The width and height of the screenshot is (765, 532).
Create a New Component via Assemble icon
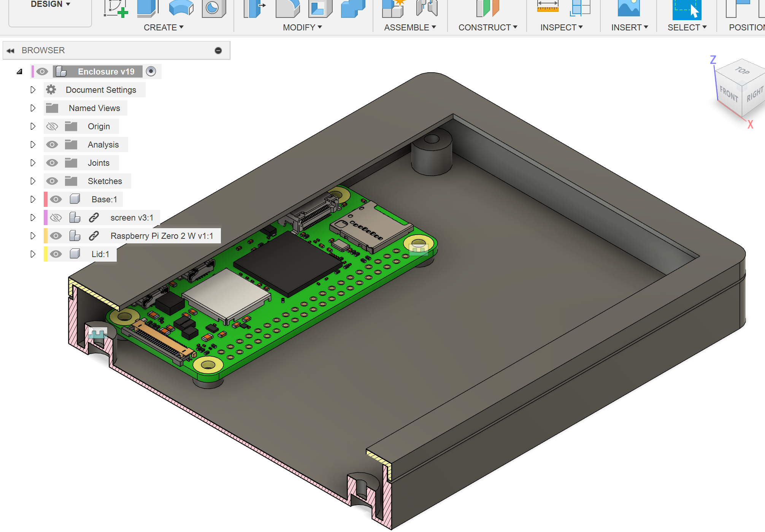click(x=394, y=8)
